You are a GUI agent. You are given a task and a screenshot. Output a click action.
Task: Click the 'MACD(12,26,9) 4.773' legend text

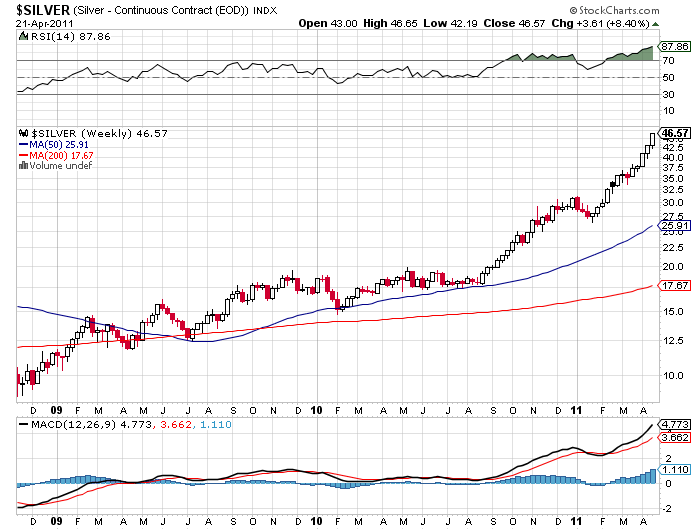pos(92,424)
